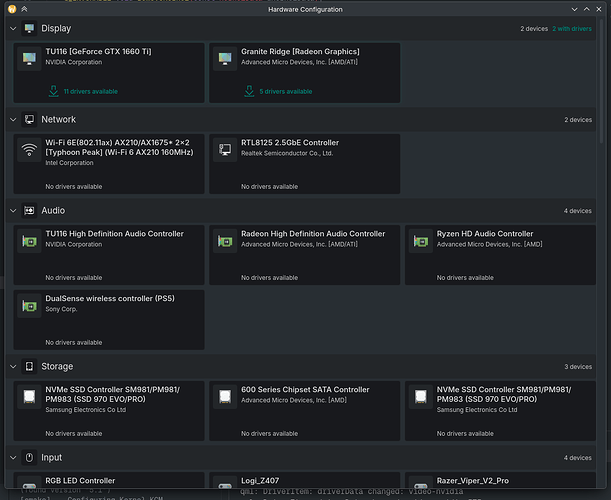
Task: Click the keep-above arrows icon in title bar
Action: (x=24, y=9)
